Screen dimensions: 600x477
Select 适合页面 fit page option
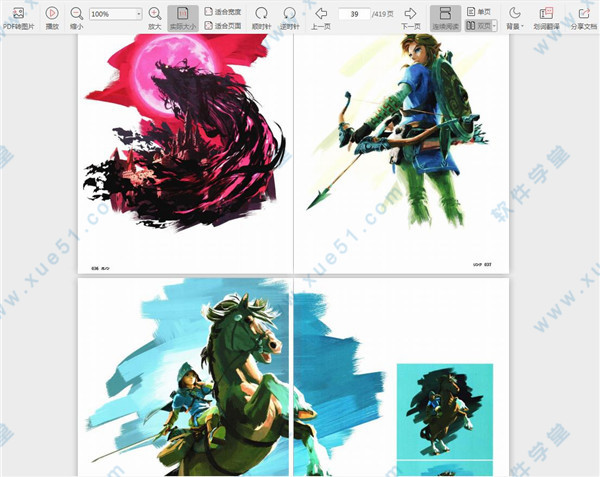point(223,26)
